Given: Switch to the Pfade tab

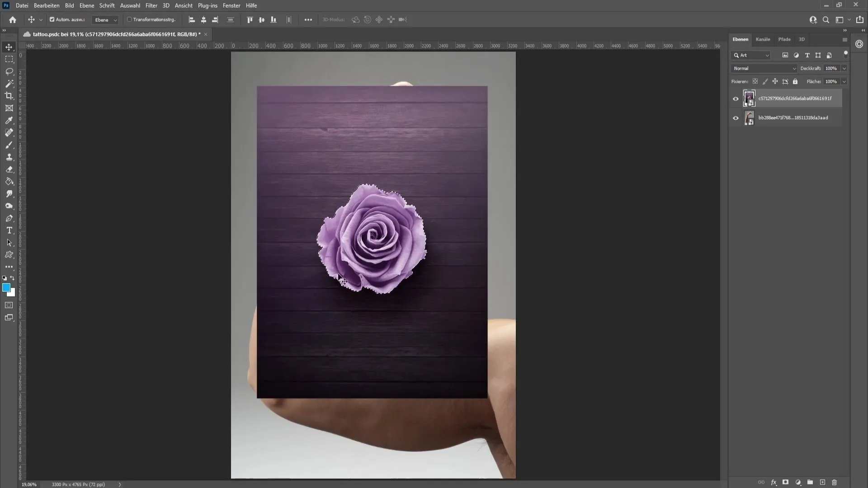Looking at the screenshot, I should coord(784,39).
